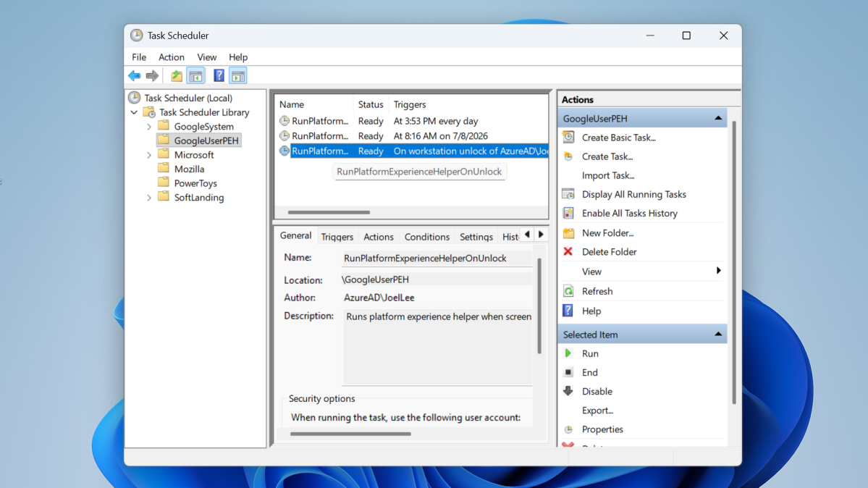The image size is (868, 488).
Task: Click the Task Scheduler title bar clock icon
Action: 136,35
